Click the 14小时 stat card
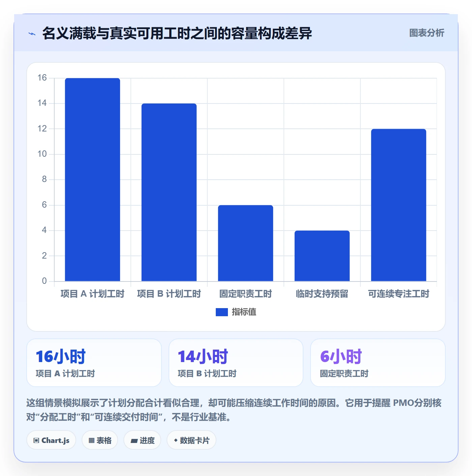Viewport: 472px width, 476px height. coord(236,363)
